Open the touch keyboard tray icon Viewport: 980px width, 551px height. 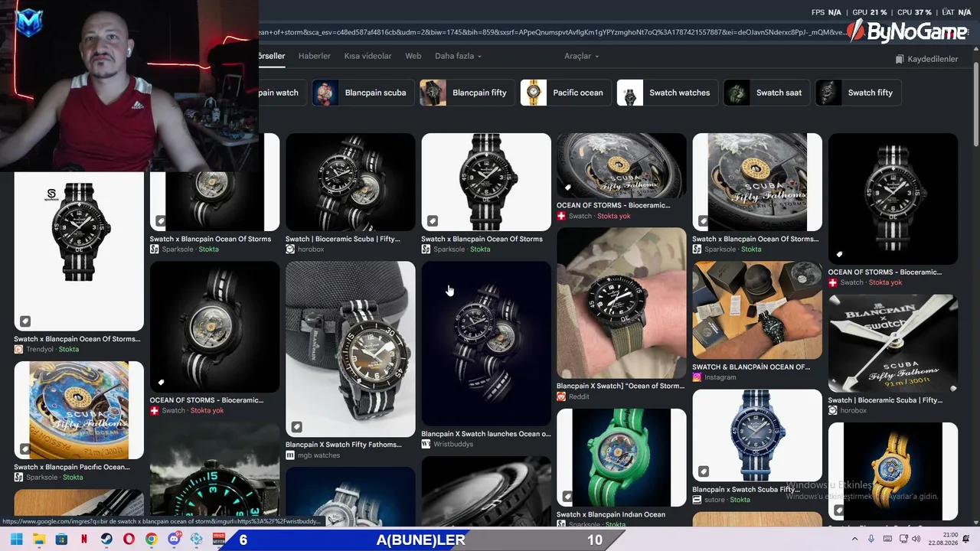pyautogui.click(x=888, y=540)
